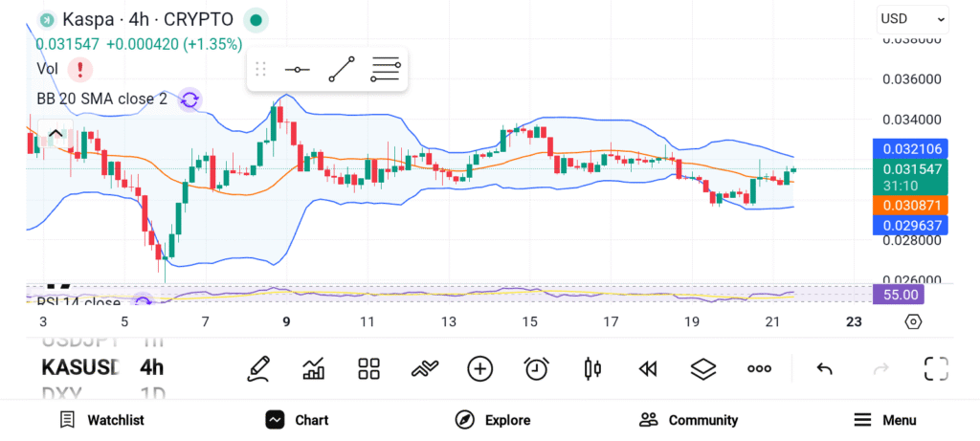This screenshot has height=441, width=980.
Task: Select the pencil drawing tool
Action: [257, 368]
